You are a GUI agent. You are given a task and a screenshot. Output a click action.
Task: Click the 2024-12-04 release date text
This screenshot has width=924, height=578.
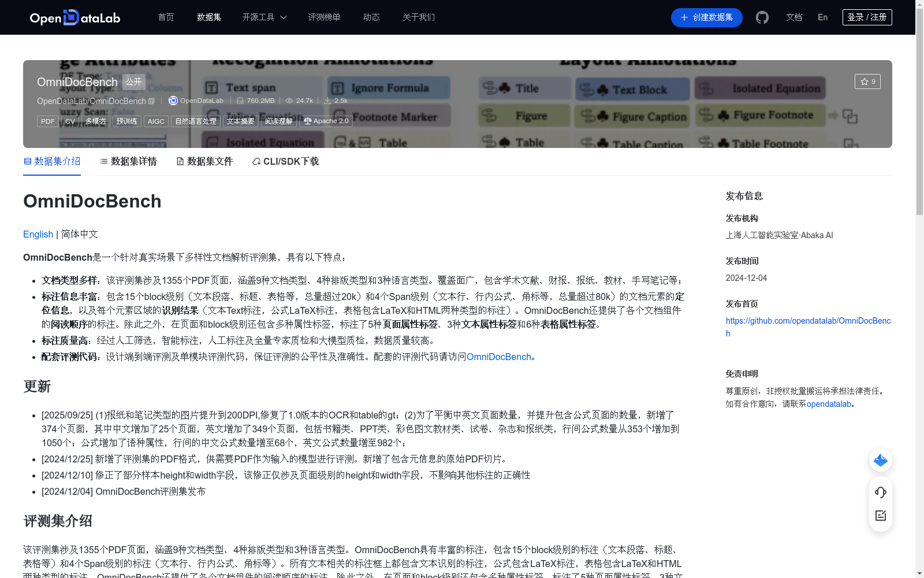746,278
